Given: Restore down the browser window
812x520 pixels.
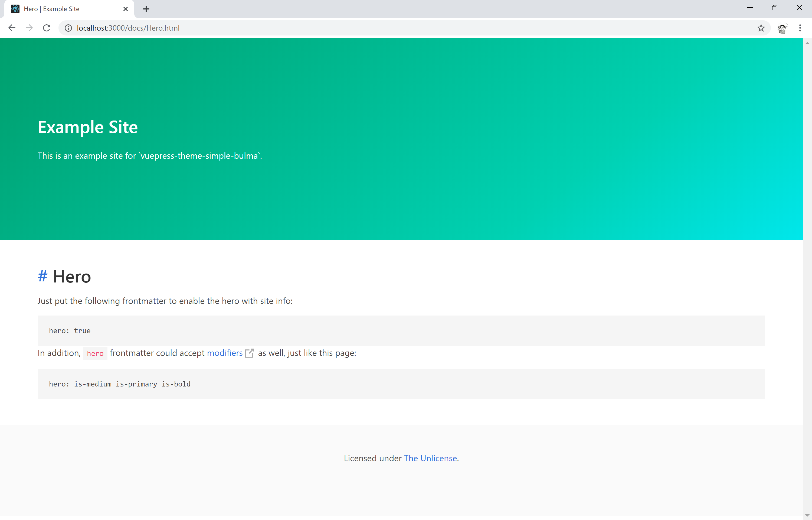Looking at the screenshot, I should 775,8.
